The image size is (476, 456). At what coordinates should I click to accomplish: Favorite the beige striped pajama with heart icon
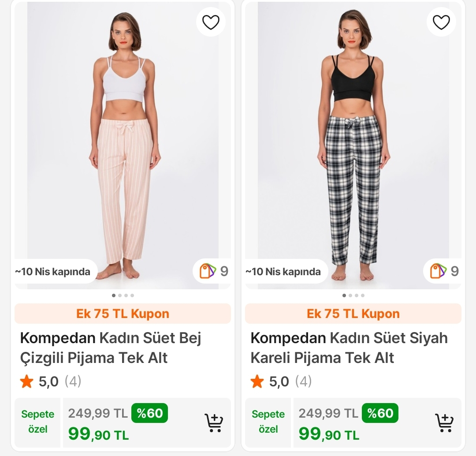211,22
